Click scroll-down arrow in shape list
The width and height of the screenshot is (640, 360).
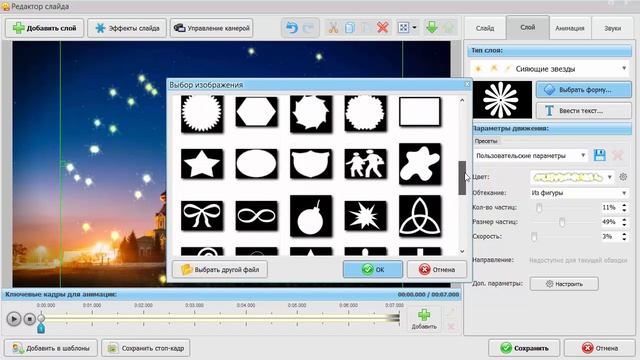(x=462, y=251)
